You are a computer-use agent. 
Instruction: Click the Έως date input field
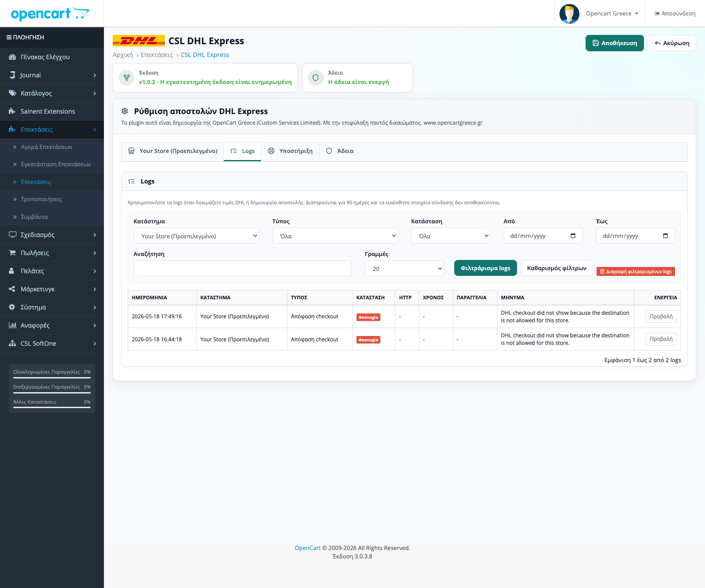pos(636,236)
